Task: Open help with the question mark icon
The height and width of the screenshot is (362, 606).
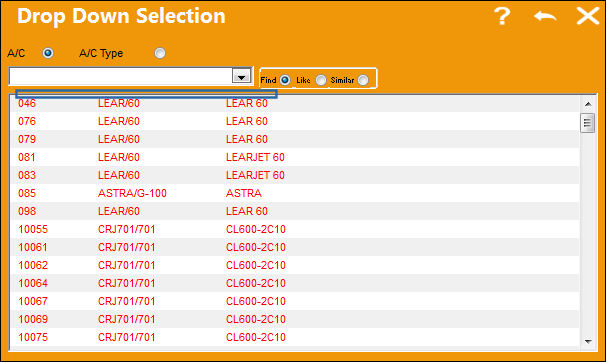Action: pyautogui.click(x=502, y=17)
